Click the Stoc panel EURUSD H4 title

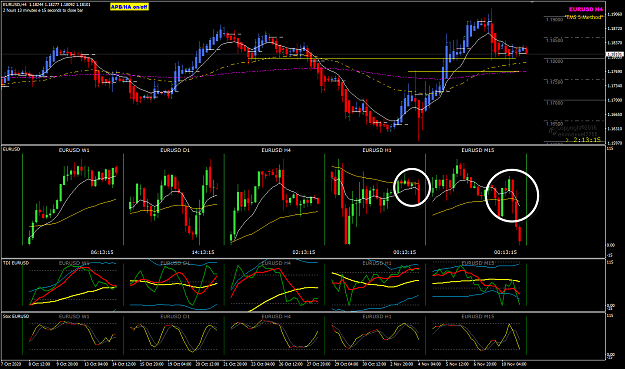276,316
